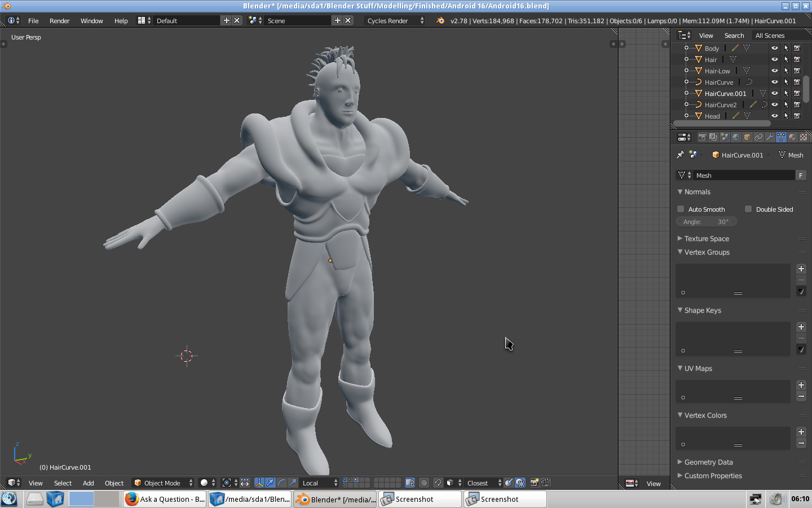Screen dimensions: 812x508
Task: Click the 3D manipulator toggle icon
Action: (259, 483)
